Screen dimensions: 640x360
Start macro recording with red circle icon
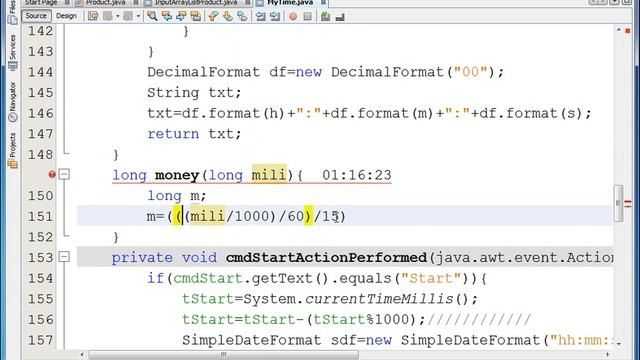tap(293, 16)
